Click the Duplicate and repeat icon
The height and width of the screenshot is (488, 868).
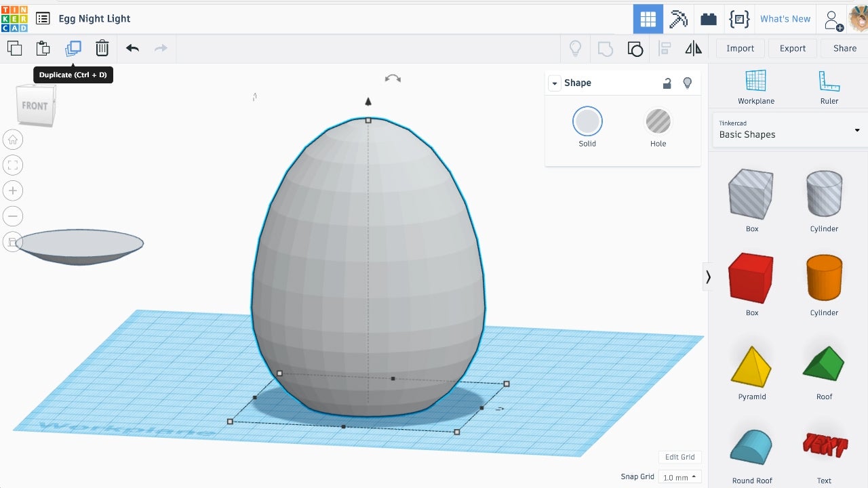point(73,48)
